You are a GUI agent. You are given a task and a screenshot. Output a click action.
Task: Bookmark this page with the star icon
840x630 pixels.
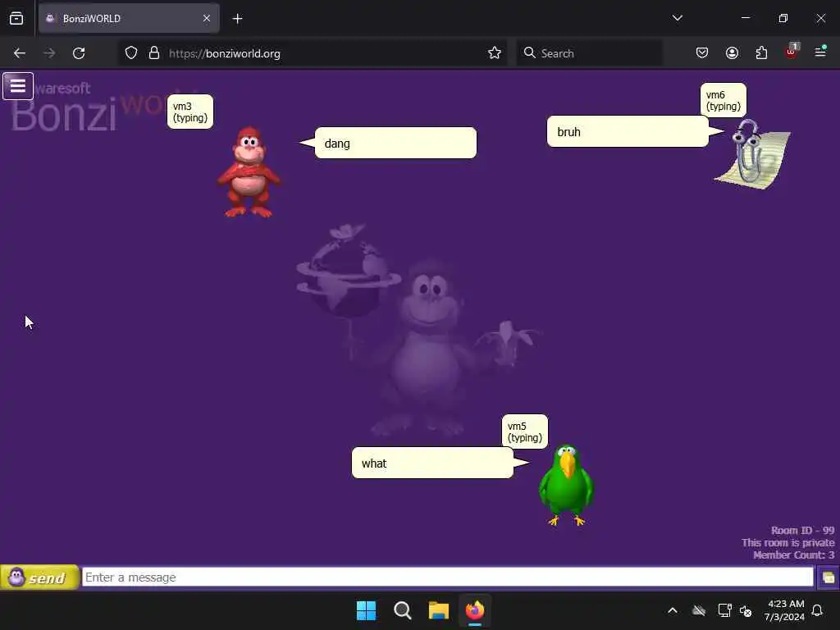495,53
